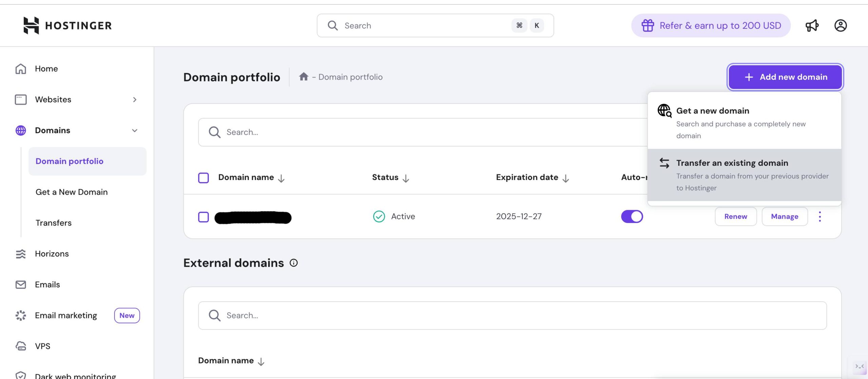Expand the Websites sidebar section
Screen dimensions: 868x379
(134, 99)
